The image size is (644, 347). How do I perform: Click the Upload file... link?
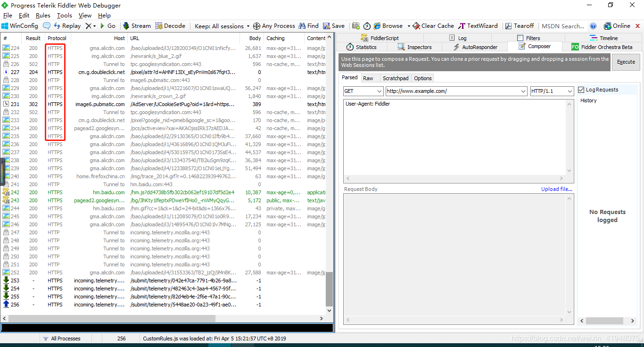point(557,189)
